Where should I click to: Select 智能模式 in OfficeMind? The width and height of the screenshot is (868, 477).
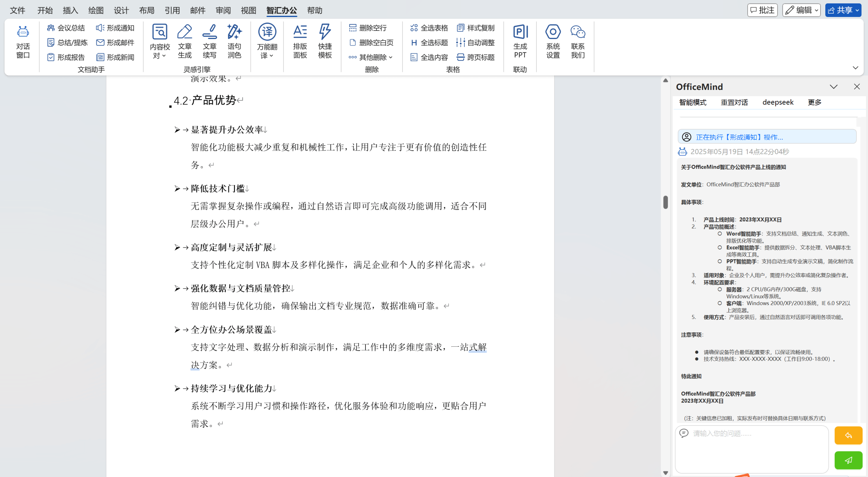(693, 102)
